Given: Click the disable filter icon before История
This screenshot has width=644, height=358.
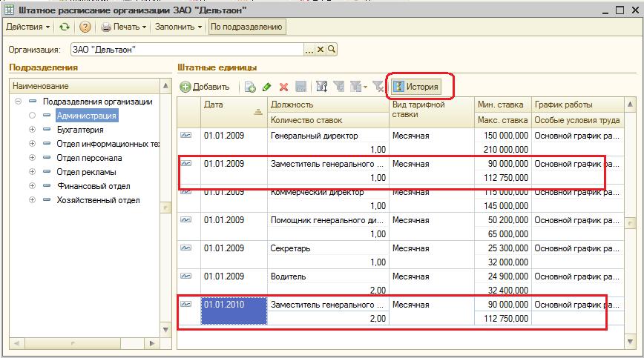Looking at the screenshot, I should click(378, 87).
